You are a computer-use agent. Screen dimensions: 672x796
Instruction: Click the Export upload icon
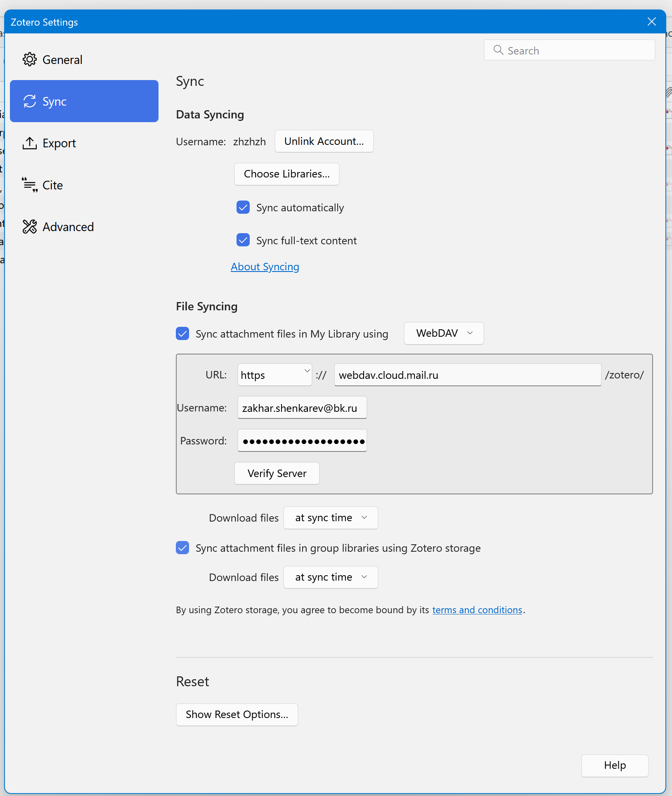point(30,143)
